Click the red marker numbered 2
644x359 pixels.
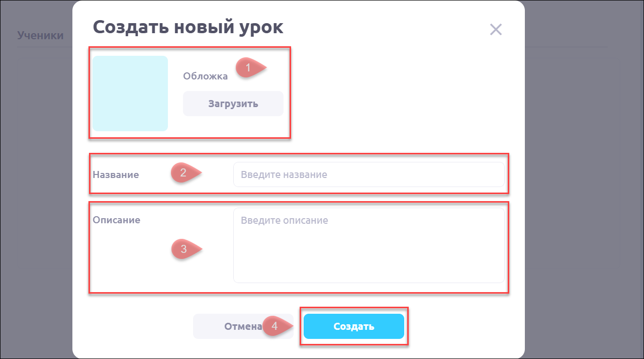pyautogui.click(x=184, y=173)
